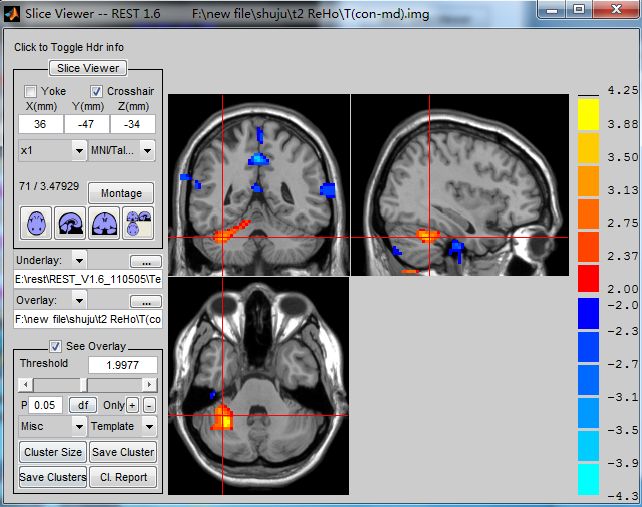The width and height of the screenshot is (642, 507).
Task: Click the sagittal brain slice image
Action: (x=460, y=185)
